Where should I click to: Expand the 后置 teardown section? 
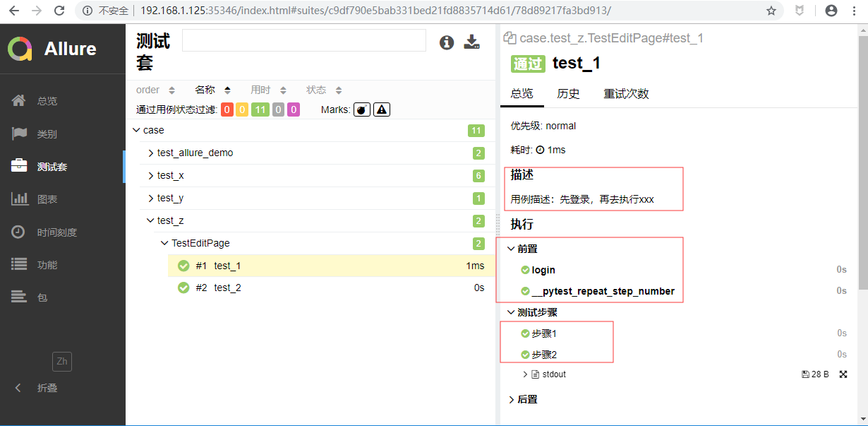click(523, 399)
